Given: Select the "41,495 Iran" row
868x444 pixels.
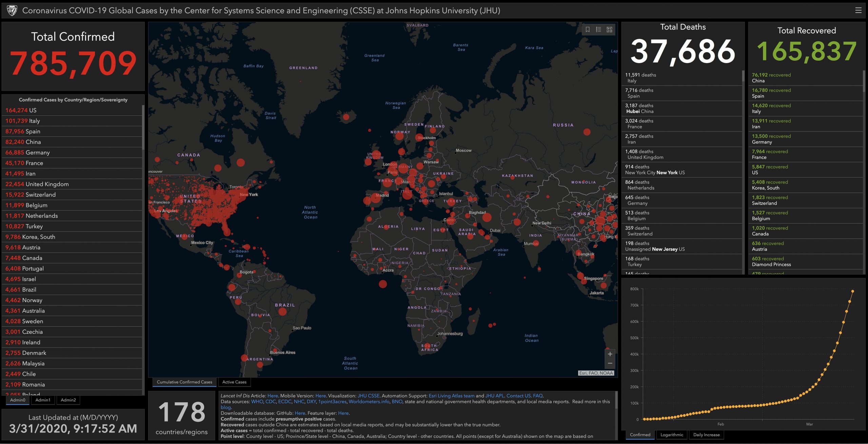Looking at the screenshot, I should pos(72,174).
